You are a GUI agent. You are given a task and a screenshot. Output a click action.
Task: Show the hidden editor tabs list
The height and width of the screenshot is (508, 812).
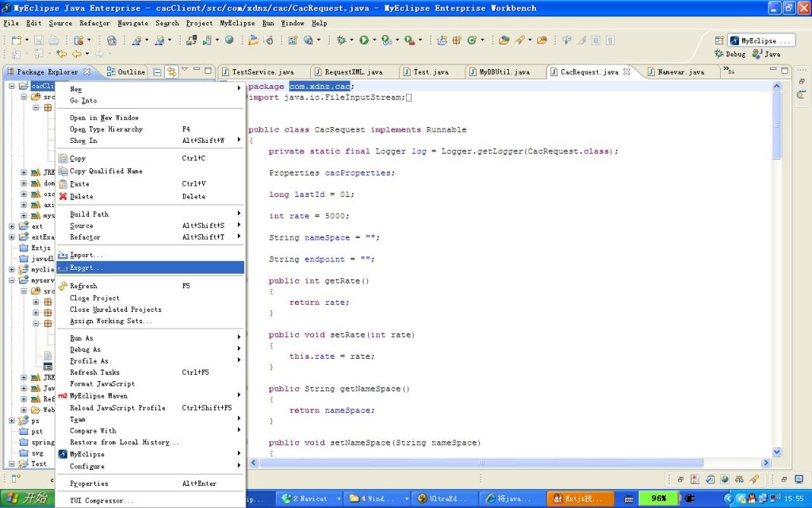point(729,71)
